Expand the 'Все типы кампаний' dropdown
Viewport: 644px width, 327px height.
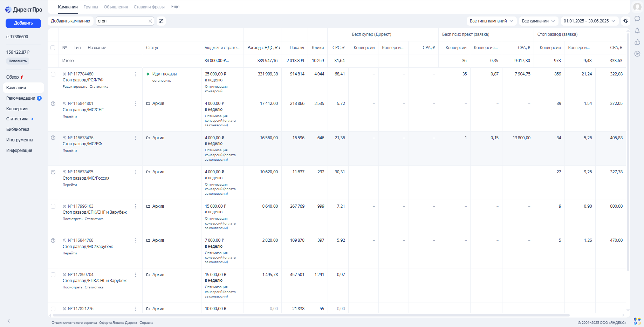[x=491, y=21]
